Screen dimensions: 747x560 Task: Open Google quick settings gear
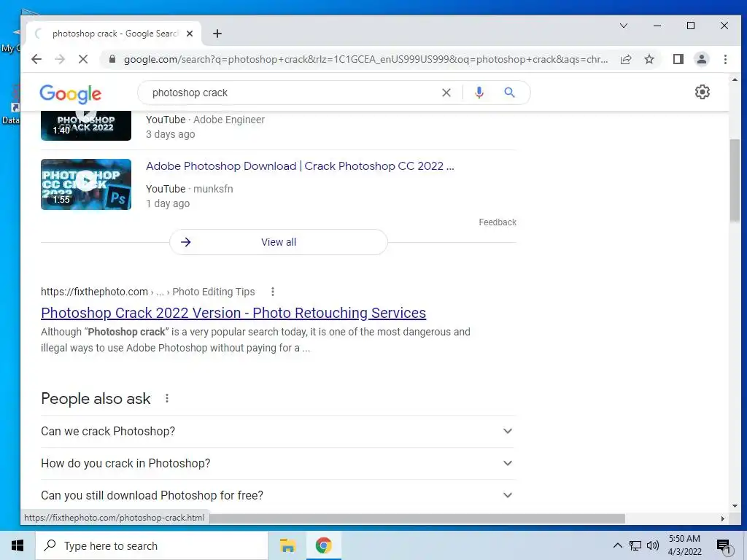tap(703, 92)
